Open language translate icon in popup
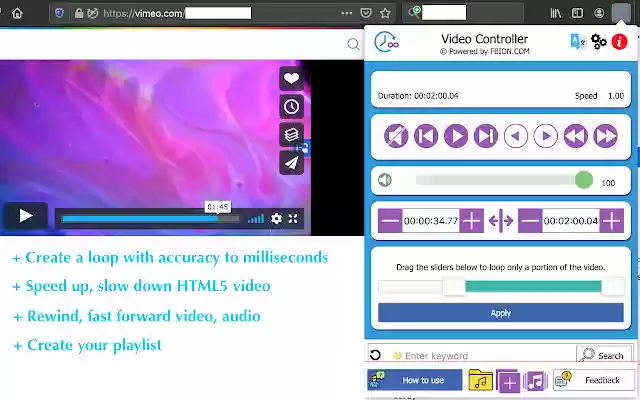The height and width of the screenshot is (400, 640). coord(578,42)
